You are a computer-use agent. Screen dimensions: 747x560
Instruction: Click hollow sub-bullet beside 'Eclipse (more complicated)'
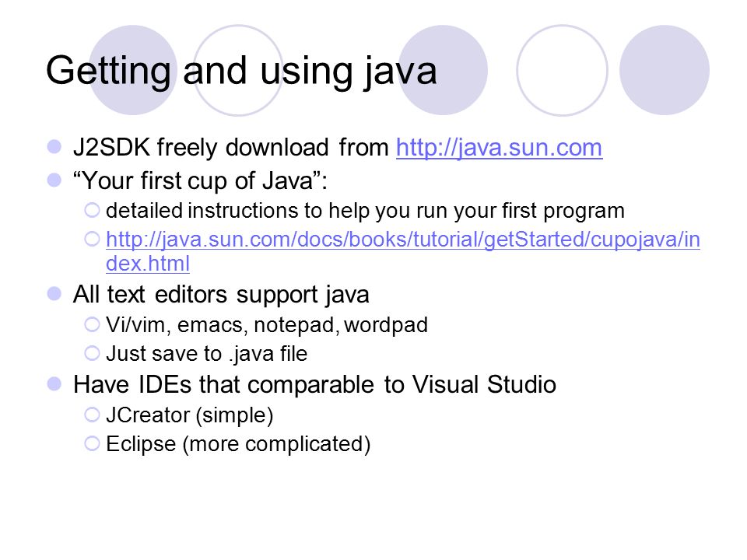[x=92, y=444]
